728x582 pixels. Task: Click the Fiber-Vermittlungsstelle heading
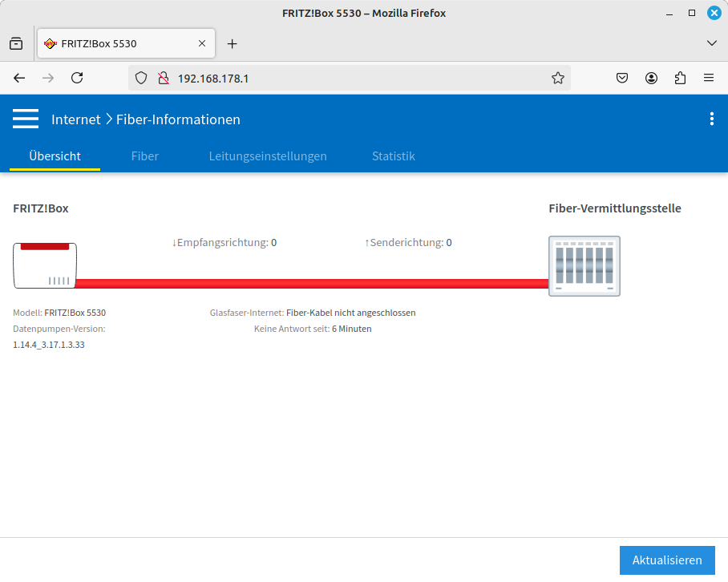615,208
